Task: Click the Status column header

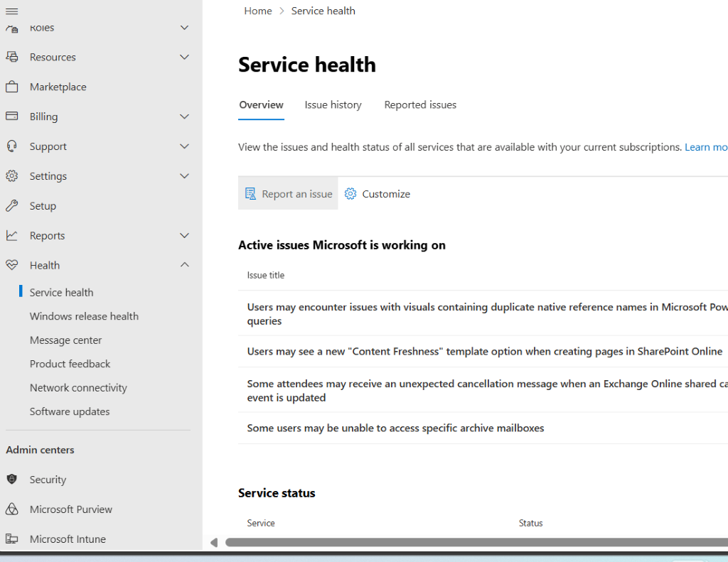Action: click(x=530, y=523)
